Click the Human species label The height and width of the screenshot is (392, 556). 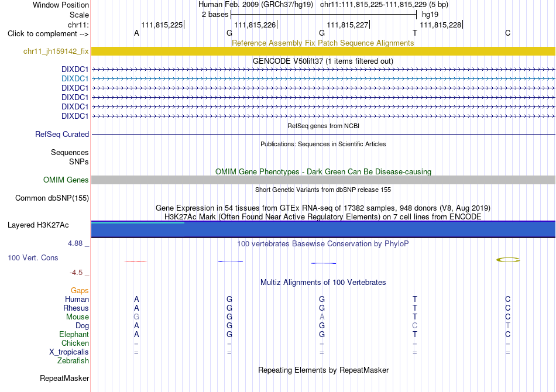coord(77,299)
